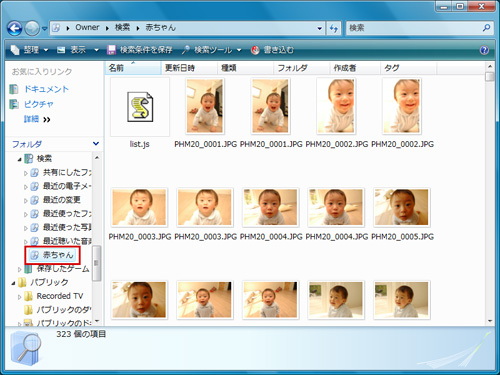Viewport: 500px width, 375px height.
Task: Sort by 作成者 column header
Action: pyautogui.click(x=355, y=68)
